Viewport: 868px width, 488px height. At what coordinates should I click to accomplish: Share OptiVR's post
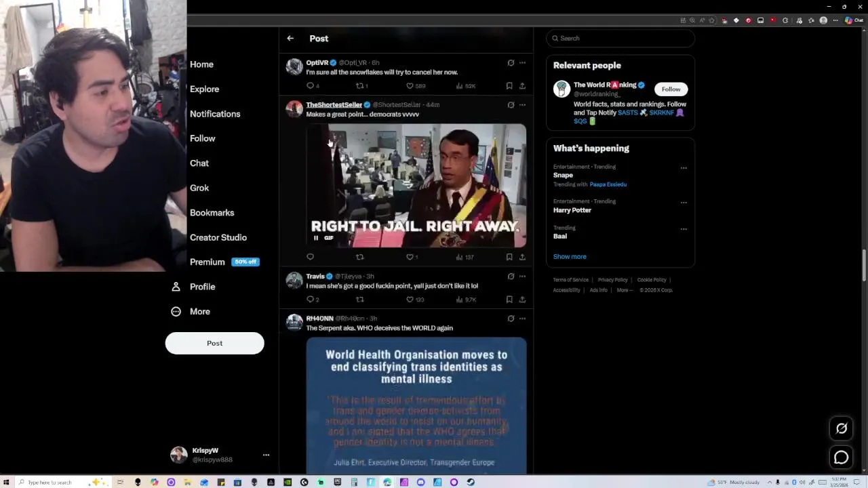click(x=522, y=86)
